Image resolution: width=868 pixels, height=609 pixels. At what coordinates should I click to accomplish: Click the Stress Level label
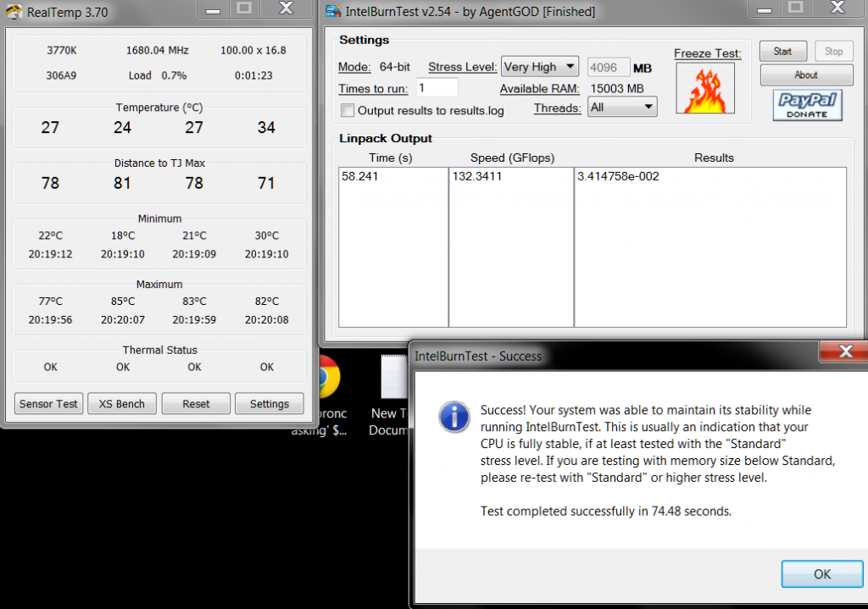462,67
